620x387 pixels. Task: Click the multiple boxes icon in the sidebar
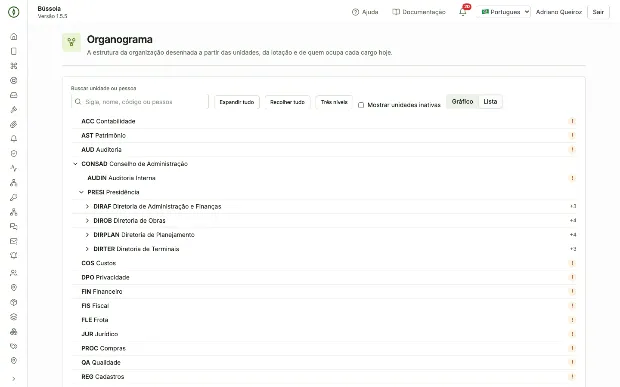(13, 332)
